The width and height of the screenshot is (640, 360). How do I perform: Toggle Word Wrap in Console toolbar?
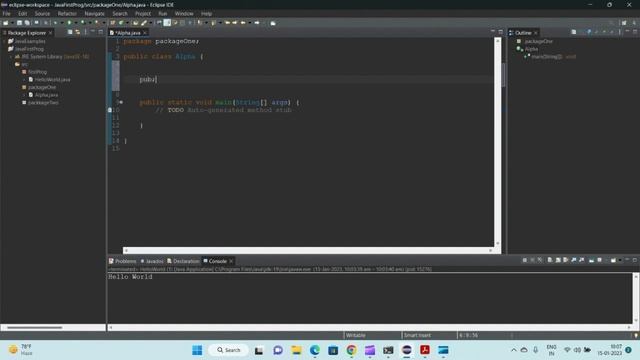(565, 260)
